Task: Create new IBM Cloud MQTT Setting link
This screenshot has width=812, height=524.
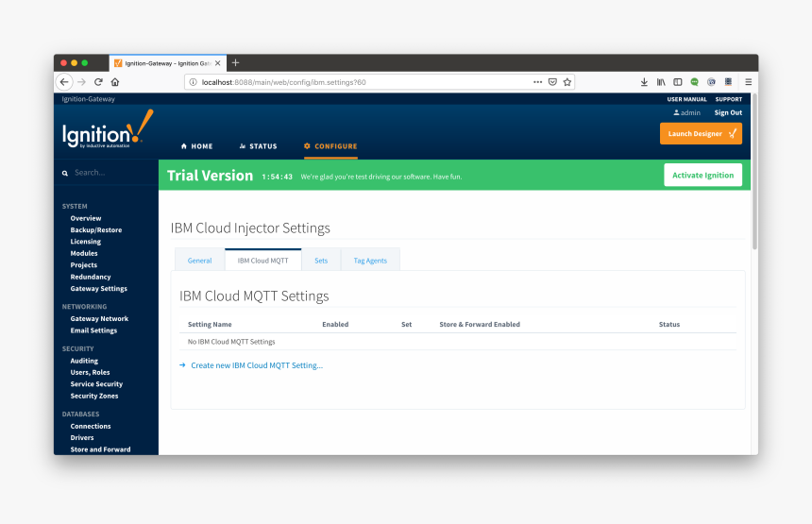Action: (x=257, y=365)
